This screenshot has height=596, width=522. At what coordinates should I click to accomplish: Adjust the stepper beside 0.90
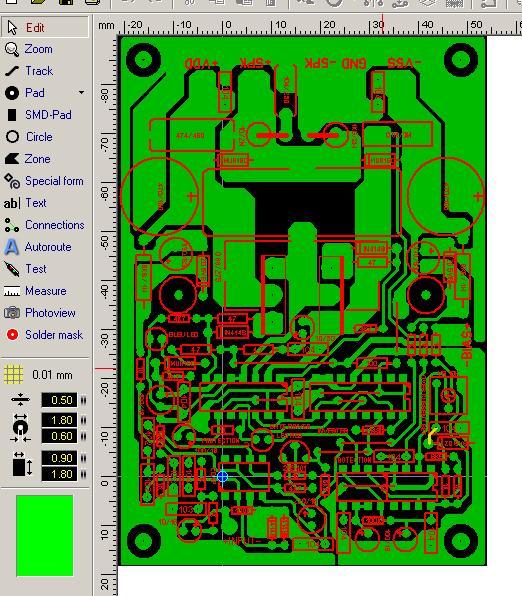click(x=83, y=458)
